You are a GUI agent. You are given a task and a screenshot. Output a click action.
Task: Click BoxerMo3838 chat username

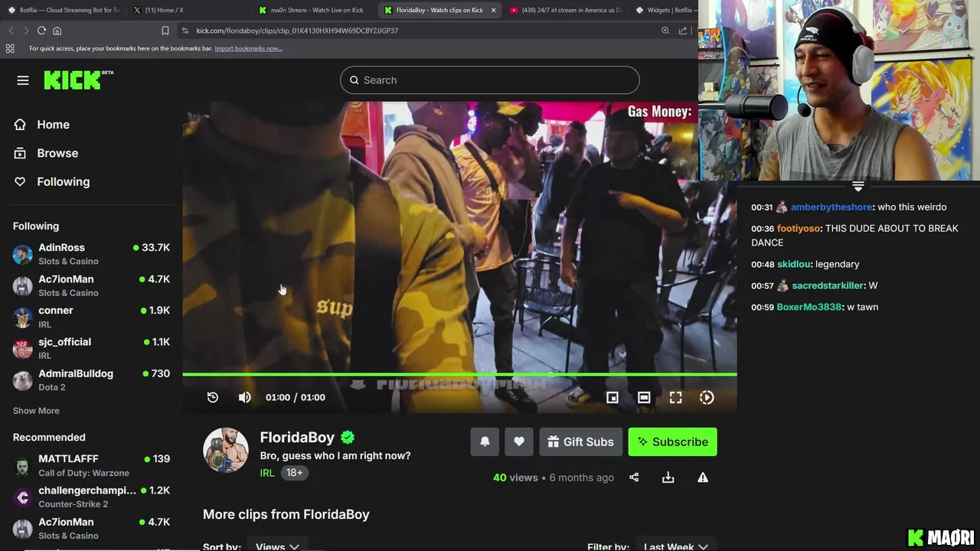(x=808, y=307)
